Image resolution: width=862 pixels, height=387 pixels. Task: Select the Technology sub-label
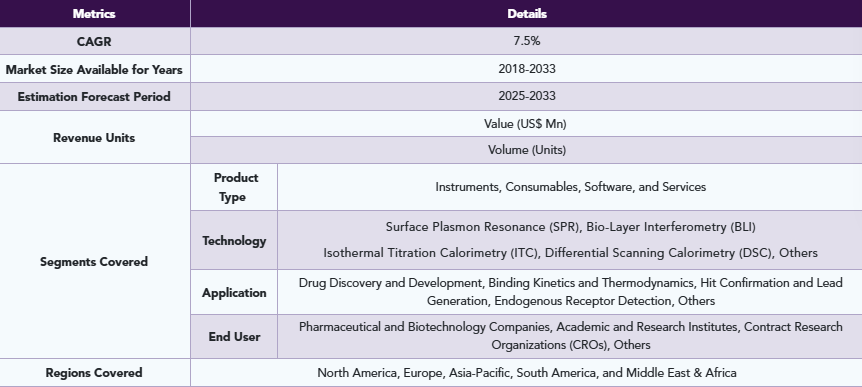click(x=234, y=241)
